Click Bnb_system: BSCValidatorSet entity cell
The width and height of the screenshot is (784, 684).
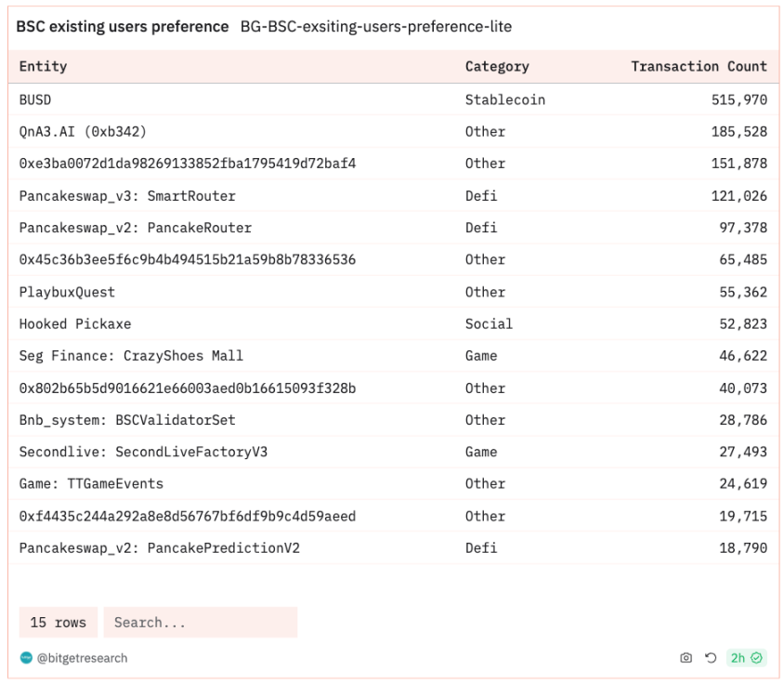pyautogui.click(x=127, y=420)
